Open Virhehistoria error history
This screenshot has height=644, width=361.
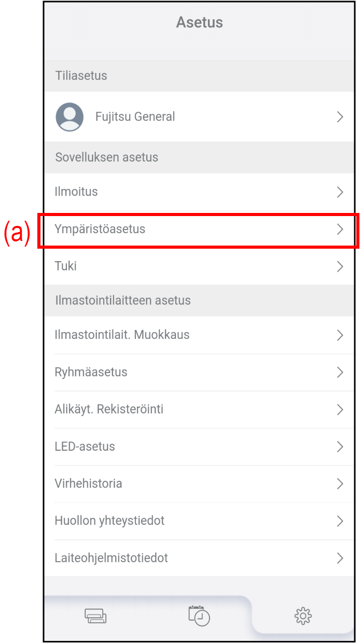88,484
